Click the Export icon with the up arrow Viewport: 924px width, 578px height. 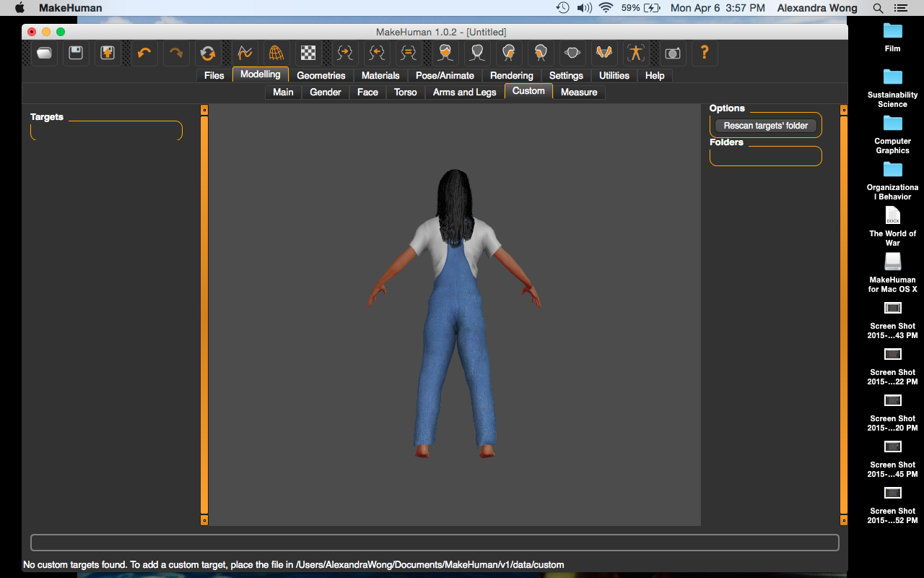click(x=108, y=53)
